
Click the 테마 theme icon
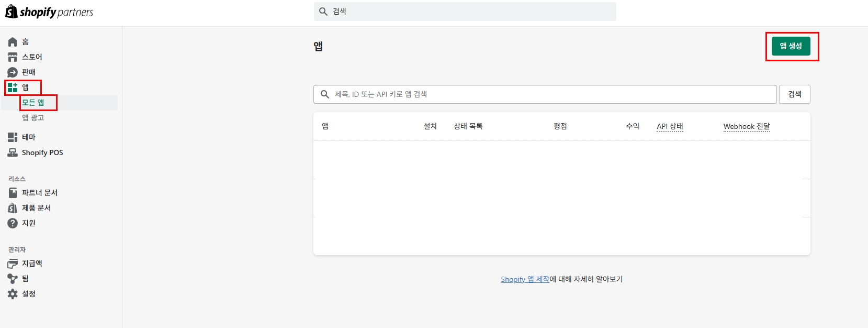coord(13,137)
